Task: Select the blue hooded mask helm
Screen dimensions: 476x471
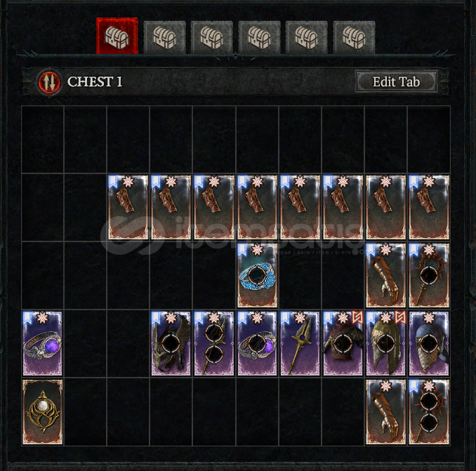Action: point(429,343)
